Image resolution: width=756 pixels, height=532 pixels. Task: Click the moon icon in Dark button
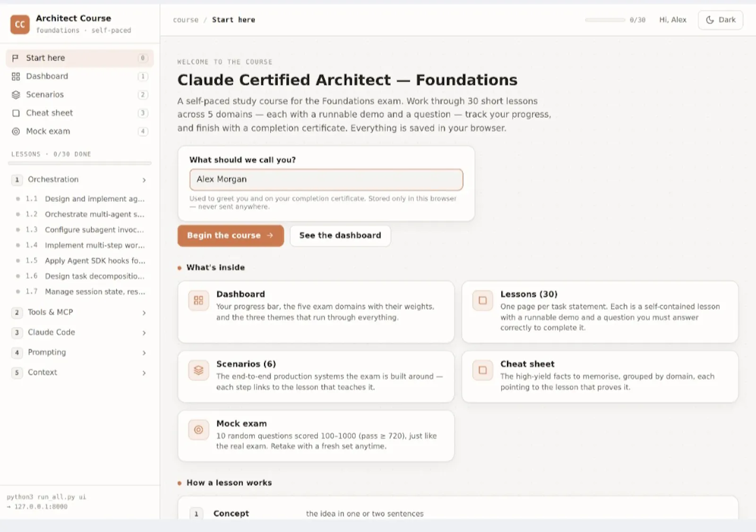(710, 20)
